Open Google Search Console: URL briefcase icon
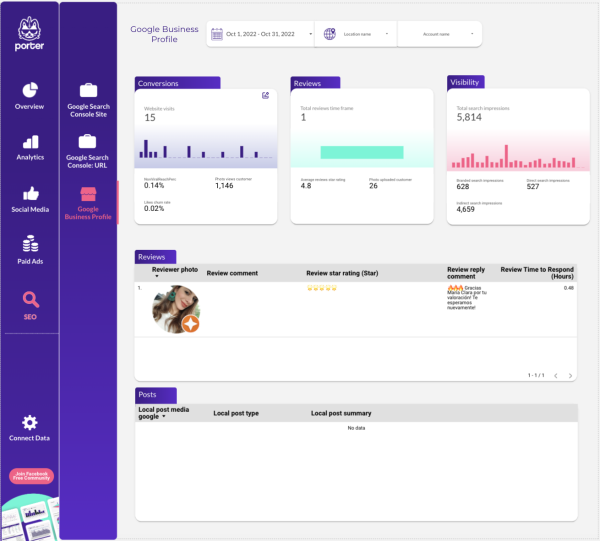Image resolution: width=600 pixels, height=541 pixels. 87,141
